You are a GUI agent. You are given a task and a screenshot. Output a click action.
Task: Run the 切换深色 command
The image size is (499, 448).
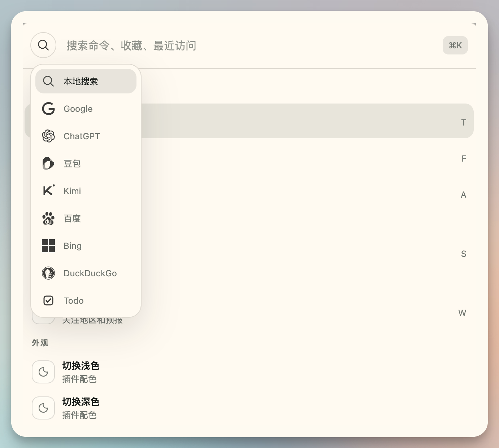249,408
